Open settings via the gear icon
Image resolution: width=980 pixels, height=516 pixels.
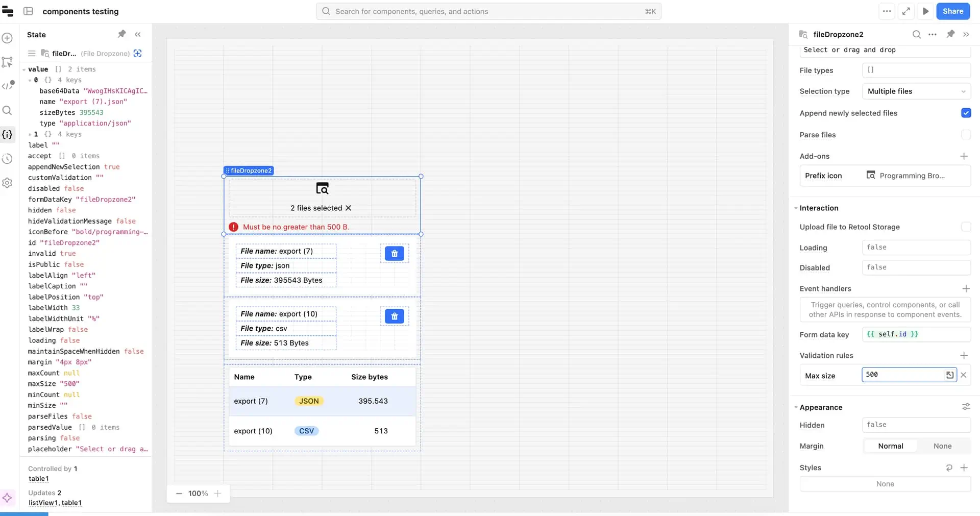point(7,183)
